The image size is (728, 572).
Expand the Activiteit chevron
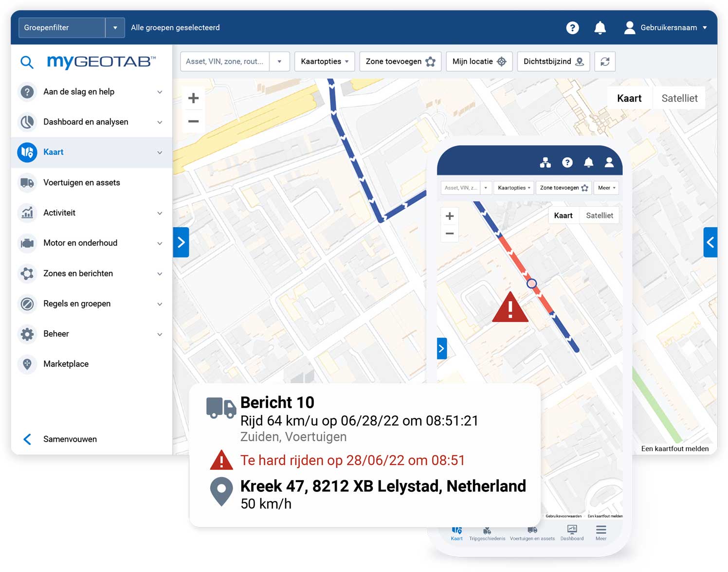160,213
